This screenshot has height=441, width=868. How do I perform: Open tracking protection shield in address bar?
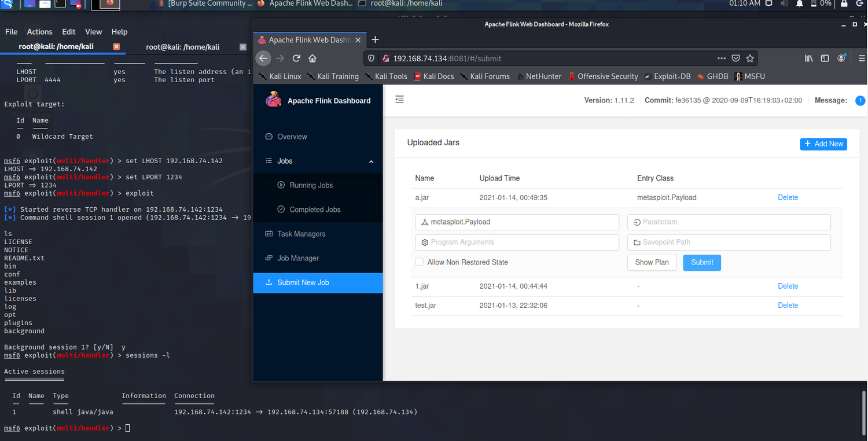[372, 58]
